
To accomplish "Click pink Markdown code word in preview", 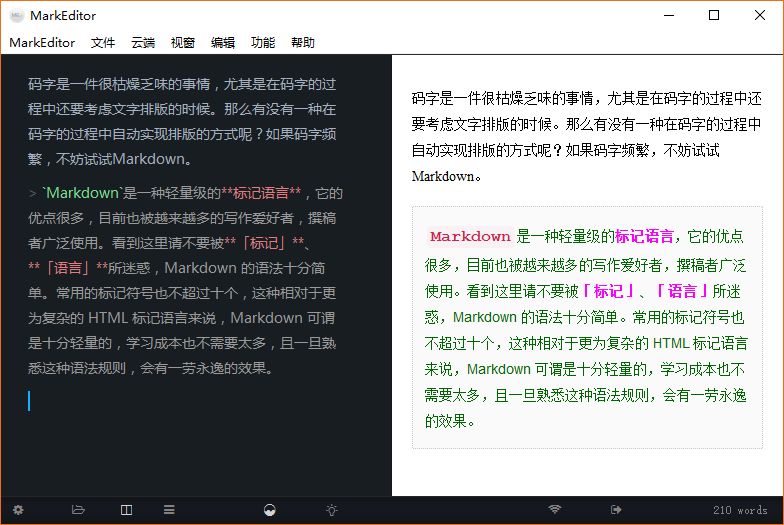I will tap(470, 236).
